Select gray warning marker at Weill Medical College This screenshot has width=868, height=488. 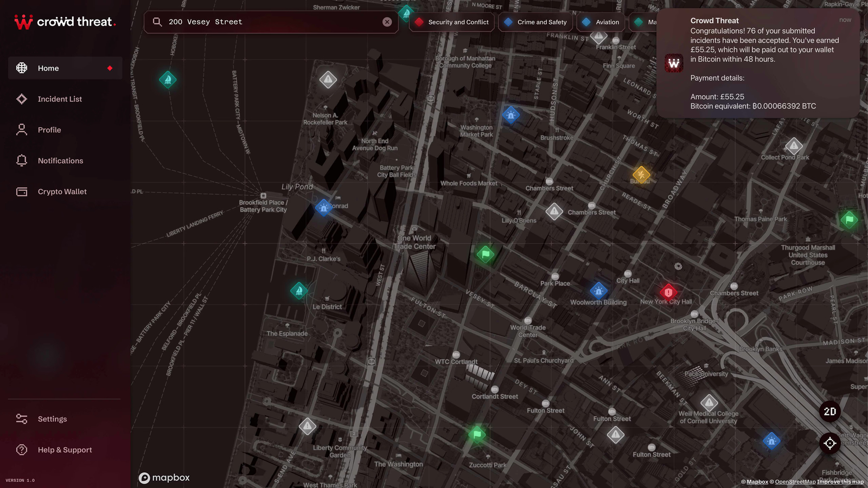(x=709, y=403)
